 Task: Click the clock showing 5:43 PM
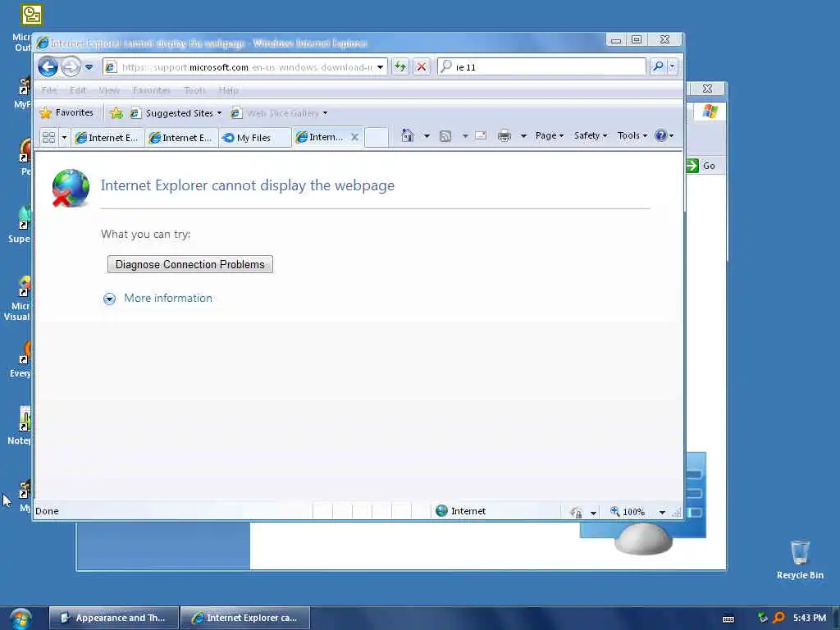pos(810,618)
